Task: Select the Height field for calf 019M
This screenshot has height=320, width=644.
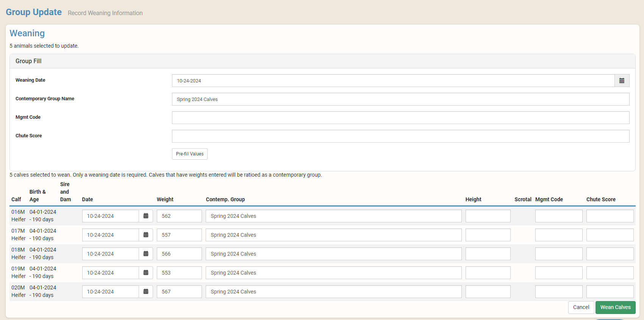Action: pyautogui.click(x=488, y=273)
